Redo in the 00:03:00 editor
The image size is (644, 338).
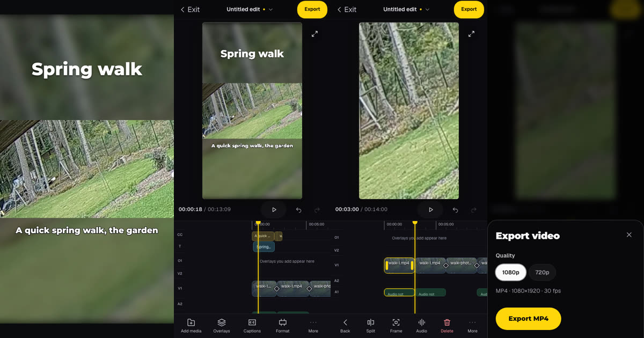474,210
